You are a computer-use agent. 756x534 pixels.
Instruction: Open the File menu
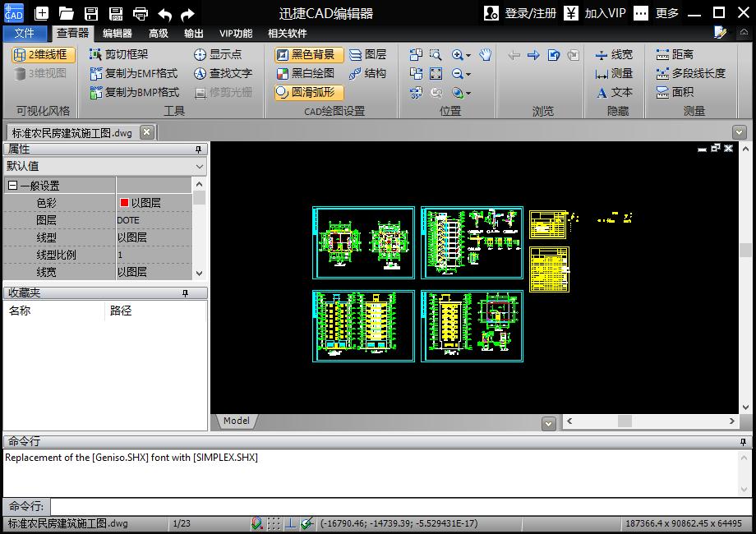[x=25, y=33]
